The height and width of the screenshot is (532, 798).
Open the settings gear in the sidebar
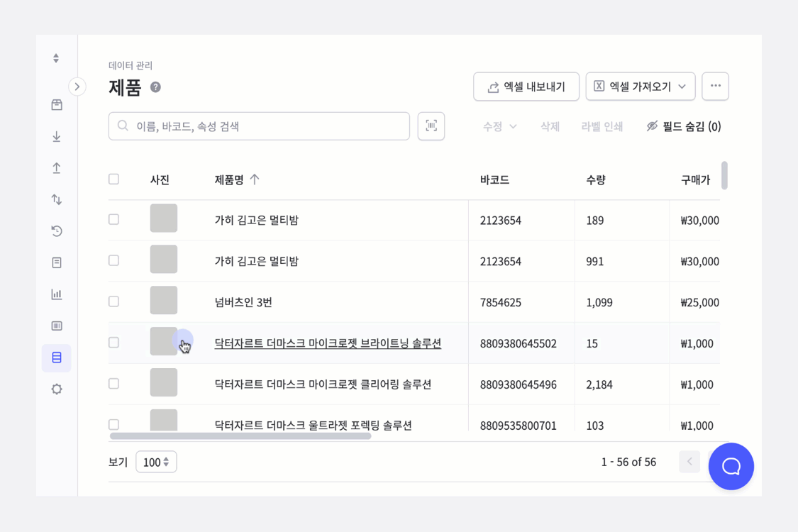click(x=56, y=389)
